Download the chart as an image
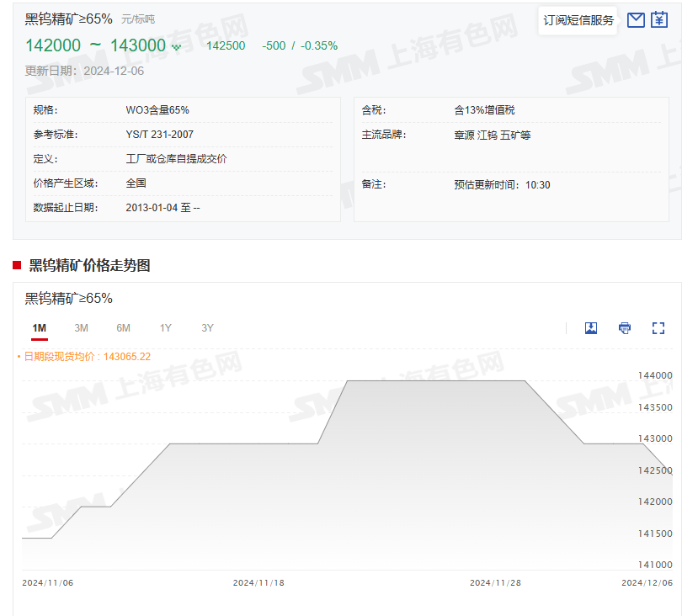 [590, 328]
